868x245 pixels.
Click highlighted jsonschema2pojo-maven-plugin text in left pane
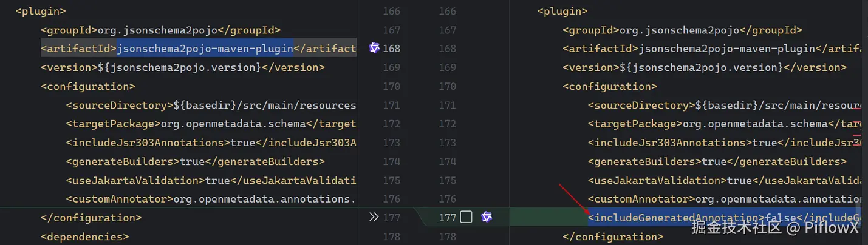point(205,49)
